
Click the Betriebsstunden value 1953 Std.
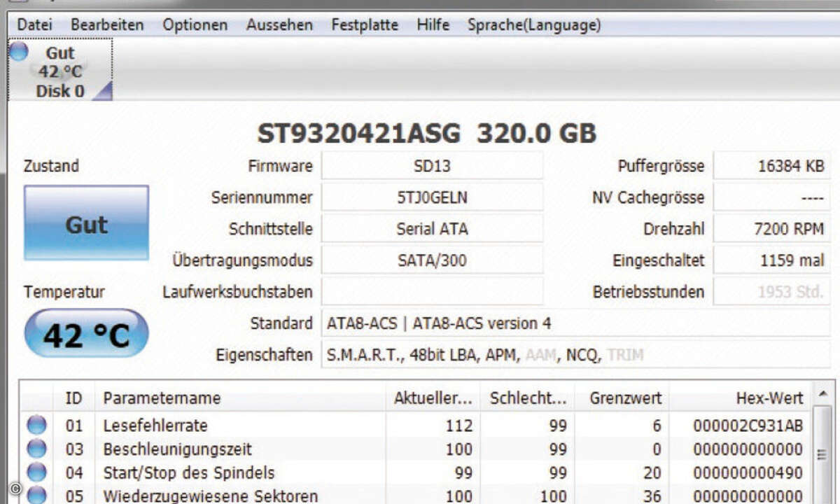tap(772, 291)
